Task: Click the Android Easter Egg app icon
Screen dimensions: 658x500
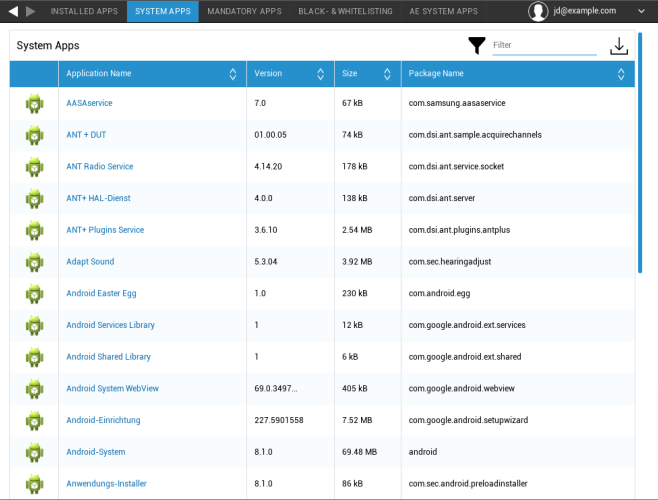Action: (35, 293)
